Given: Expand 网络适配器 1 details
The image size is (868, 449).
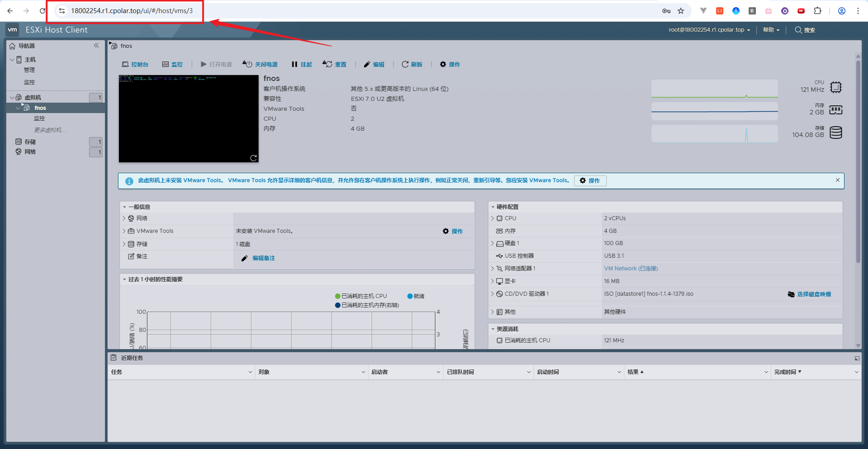Looking at the screenshot, I should point(493,269).
